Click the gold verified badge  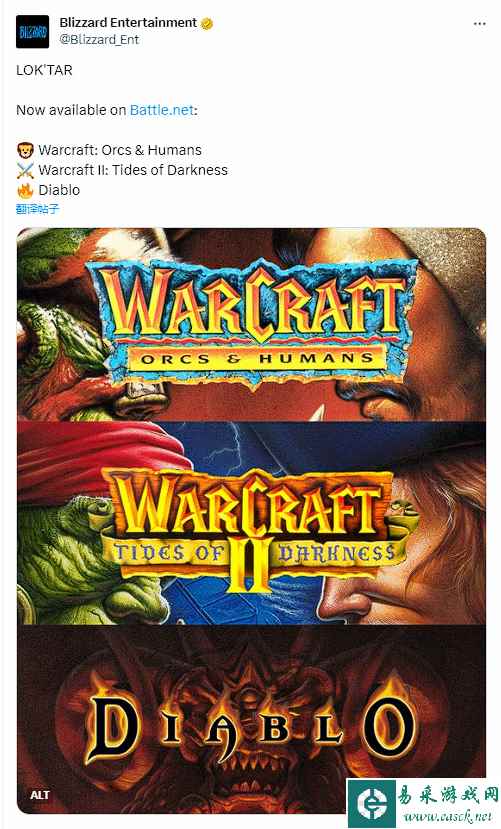[x=207, y=23]
